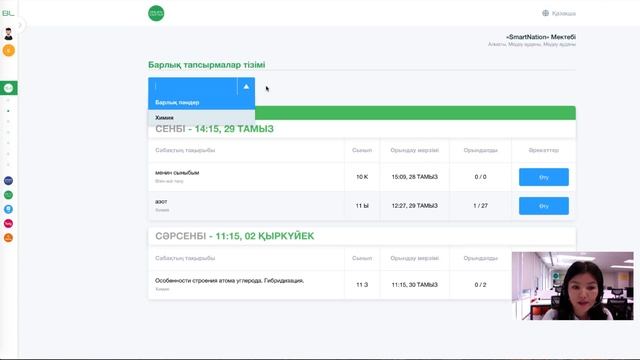Open the Қазақша language menu
The width and height of the screenshot is (640, 360).
click(564, 13)
